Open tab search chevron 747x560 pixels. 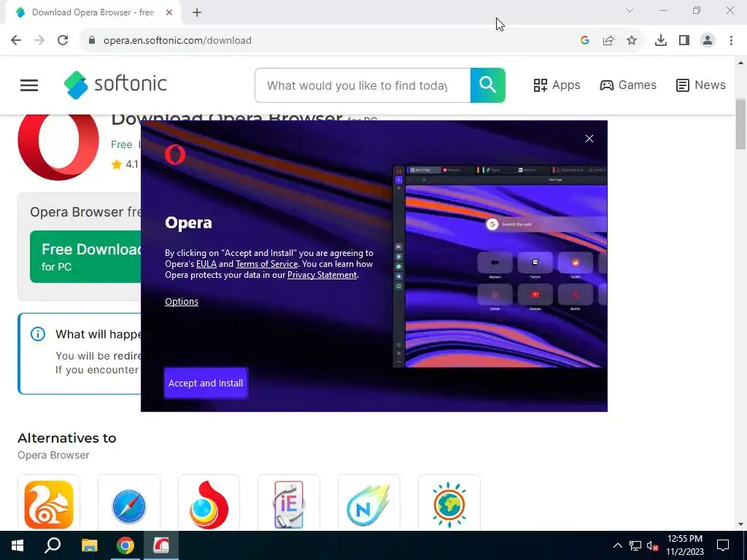630,10
